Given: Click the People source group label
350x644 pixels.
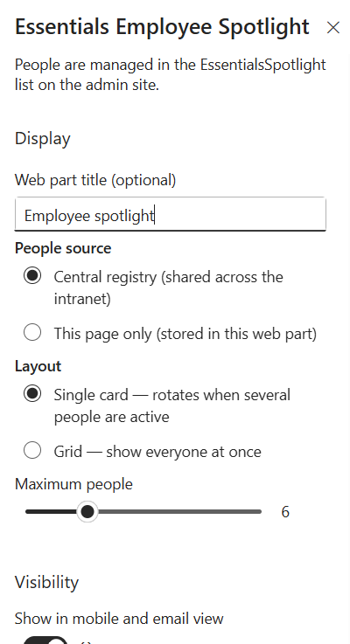Looking at the screenshot, I should (x=63, y=248).
